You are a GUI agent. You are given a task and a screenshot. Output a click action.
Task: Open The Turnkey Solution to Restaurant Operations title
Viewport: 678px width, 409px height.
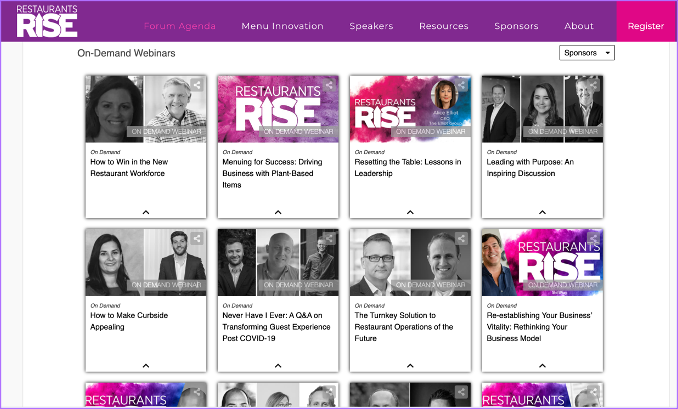coord(404,326)
